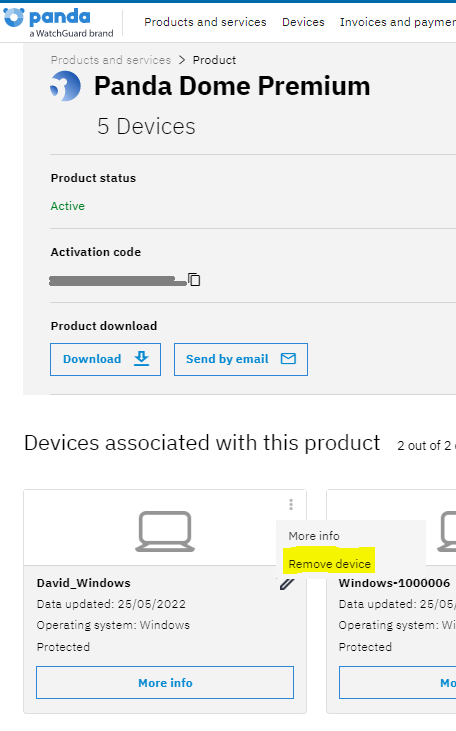This screenshot has height=731, width=456.
Task: Go to Invoices and payments tab
Action: (x=398, y=22)
